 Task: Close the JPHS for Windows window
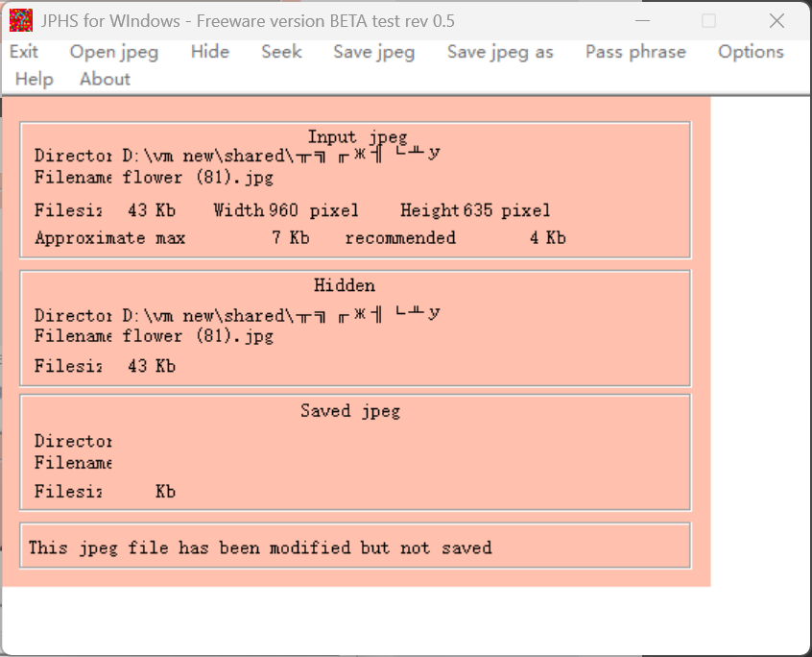click(777, 20)
